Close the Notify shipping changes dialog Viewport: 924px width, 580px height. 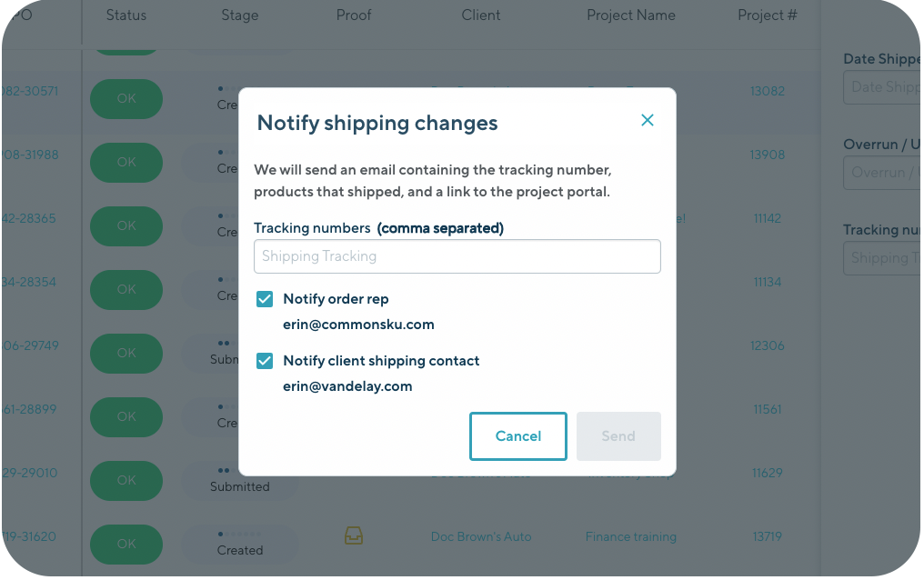coord(647,119)
